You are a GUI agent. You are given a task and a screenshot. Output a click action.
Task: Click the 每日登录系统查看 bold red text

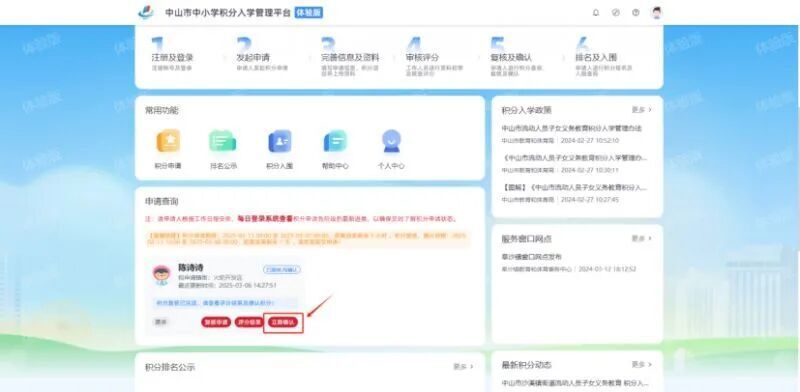[x=265, y=218]
